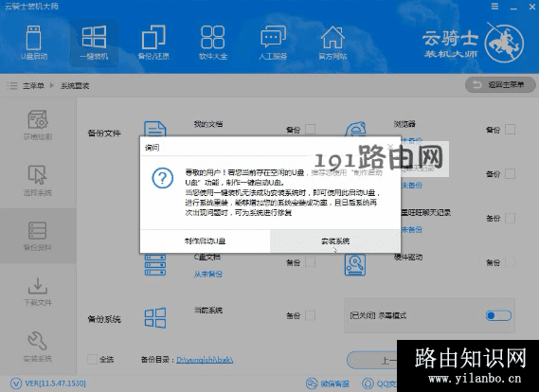The width and height of the screenshot is (539, 392).
Task: Click the 主菜单 list icon in breadcrumb
Action: tap(12, 85)
